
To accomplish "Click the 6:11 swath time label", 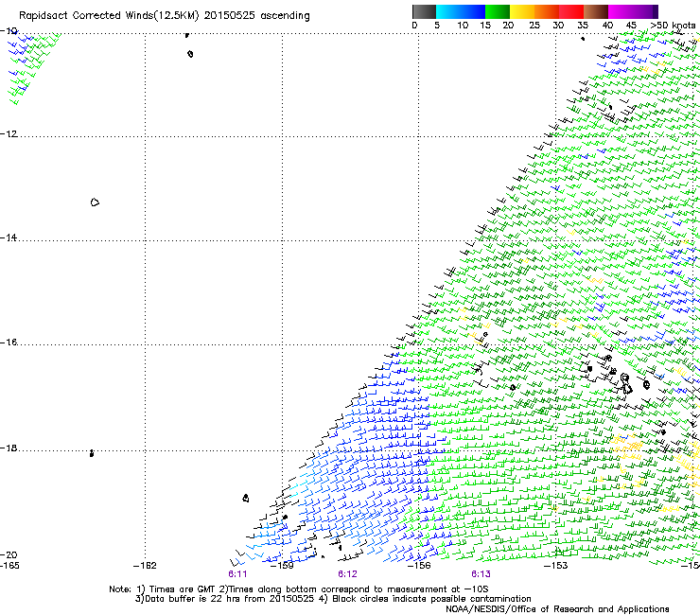I will click(x=237, y=574).
